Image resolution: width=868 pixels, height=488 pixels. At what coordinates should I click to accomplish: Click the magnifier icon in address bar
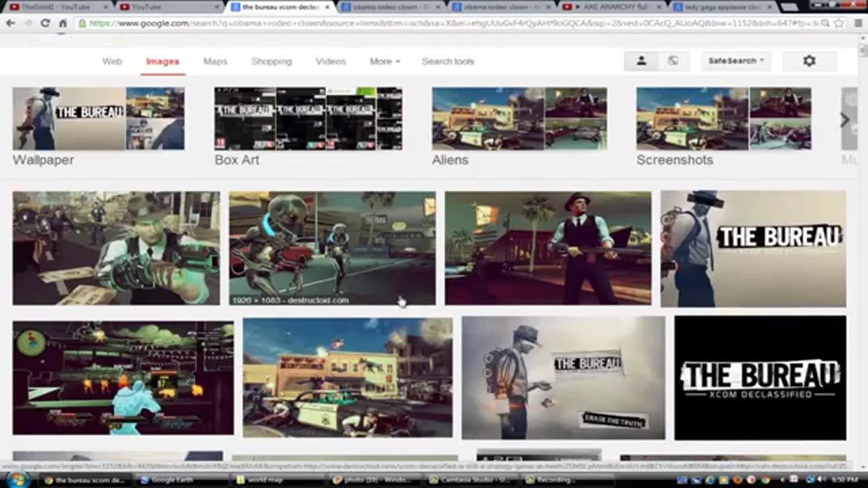(825, 23)
